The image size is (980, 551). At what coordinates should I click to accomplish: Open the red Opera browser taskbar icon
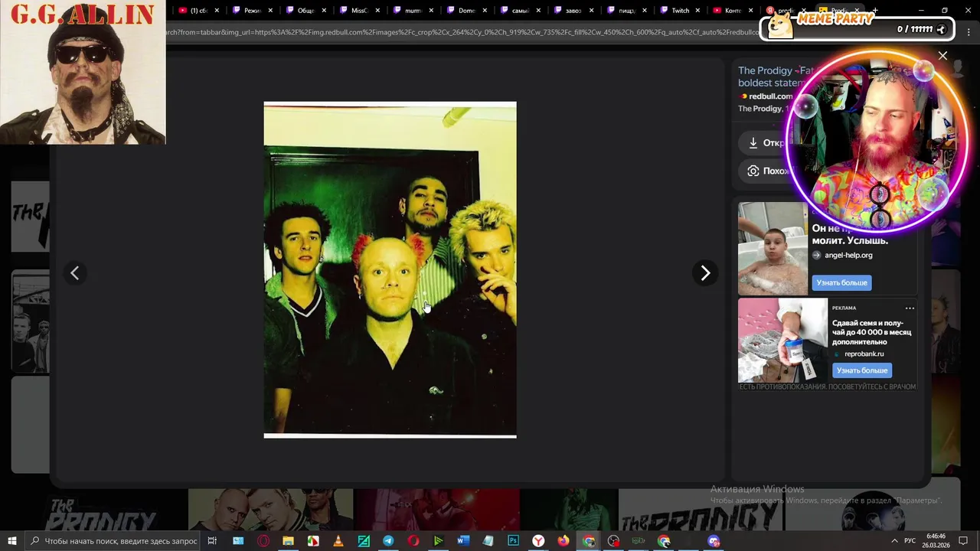coord(413,541)
